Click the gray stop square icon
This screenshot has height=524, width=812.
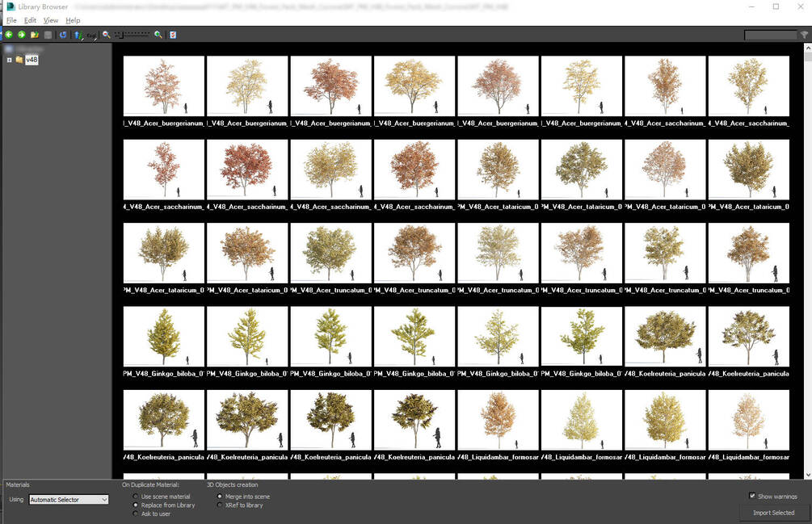coord(48,35)
